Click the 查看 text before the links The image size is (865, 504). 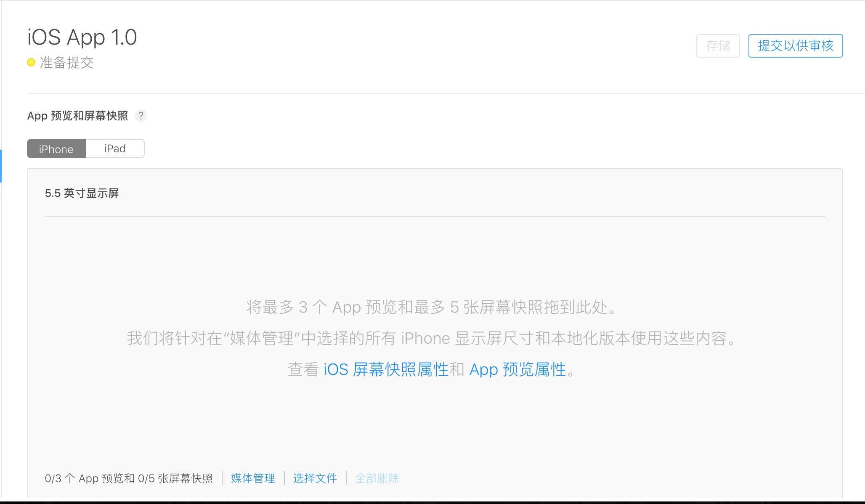[303, 369]
